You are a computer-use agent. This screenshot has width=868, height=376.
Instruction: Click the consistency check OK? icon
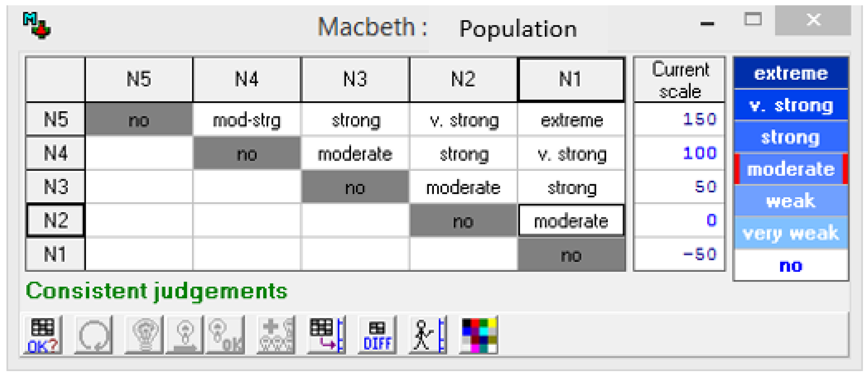click(x=43, y=335)
